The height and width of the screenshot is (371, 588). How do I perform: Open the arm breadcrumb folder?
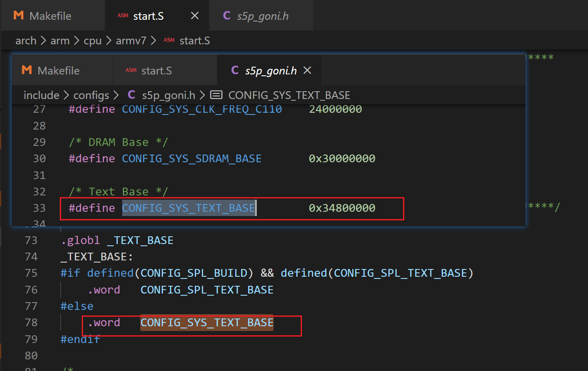[x=60, y=41]
